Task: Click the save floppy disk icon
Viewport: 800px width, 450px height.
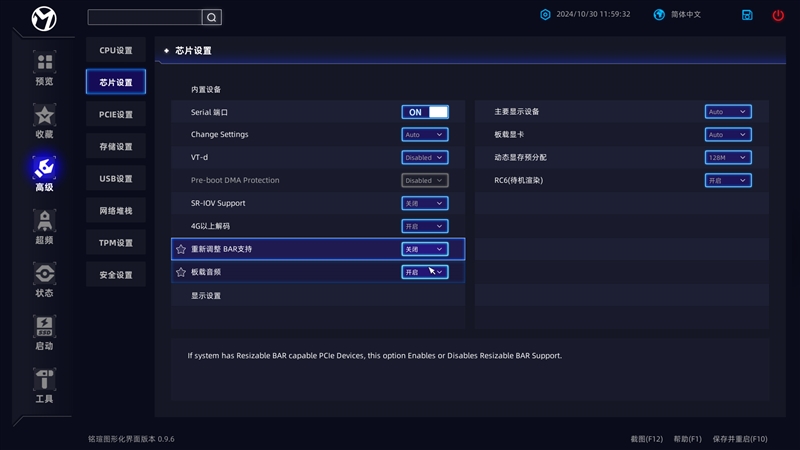Action: click(747, 15)
